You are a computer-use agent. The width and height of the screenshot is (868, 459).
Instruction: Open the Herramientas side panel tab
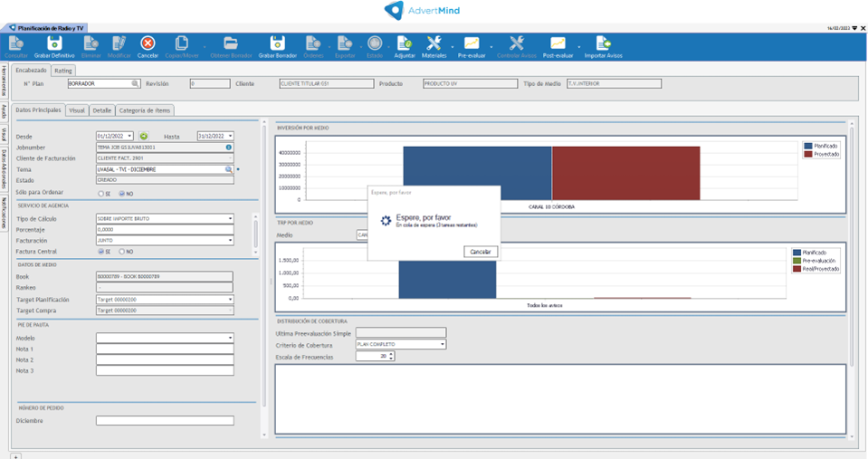[4, 81]
